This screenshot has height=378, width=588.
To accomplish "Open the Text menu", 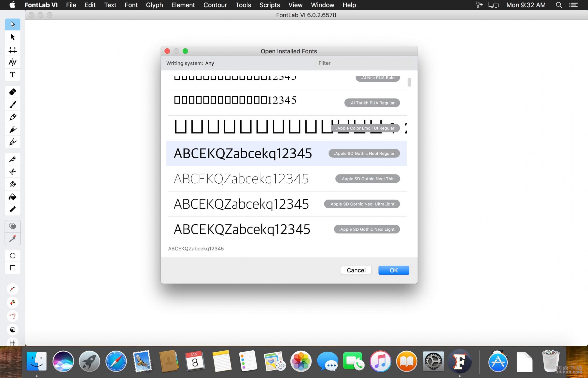I will coord(110,5).
